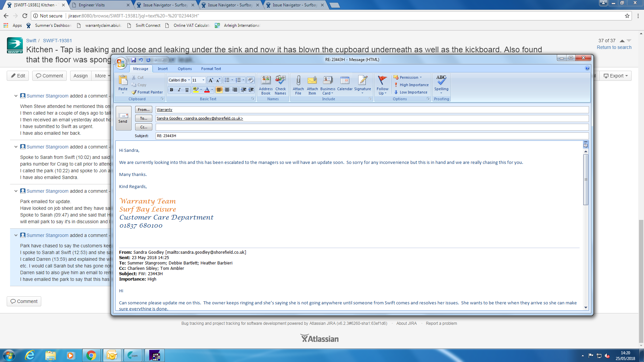Click the Format Painter tool
The image size is (644, 362).
pyautogui.click(x=147, y=92)
